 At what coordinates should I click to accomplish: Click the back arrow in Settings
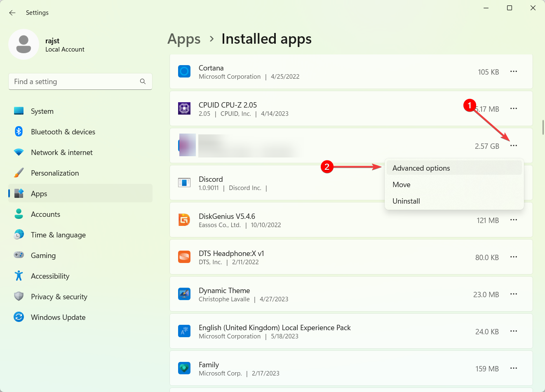(x=12, y=13)
